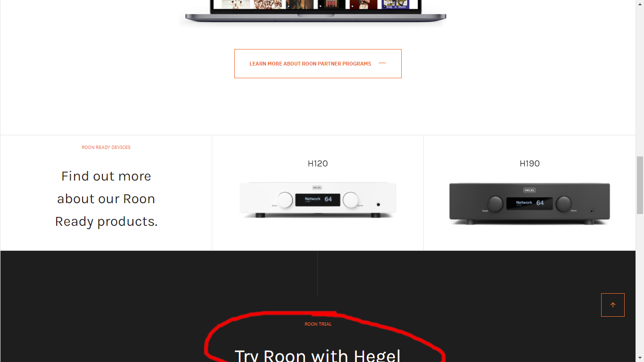
Task: Click the scroll-to-top arrow button
Action: [613, 305]
